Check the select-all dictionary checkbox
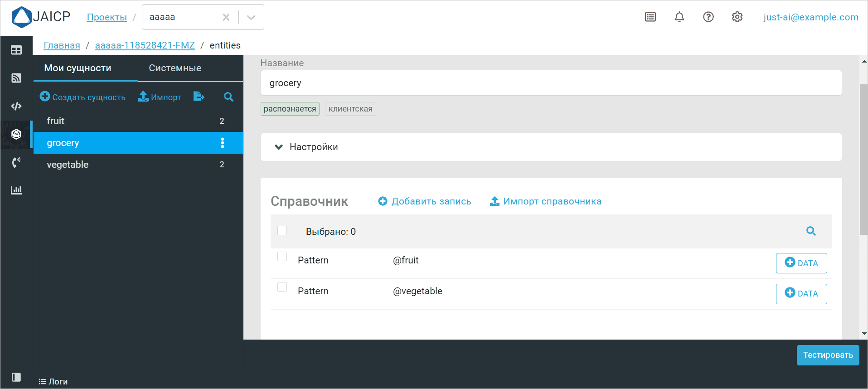868x389 pixels. click(282, 231)
